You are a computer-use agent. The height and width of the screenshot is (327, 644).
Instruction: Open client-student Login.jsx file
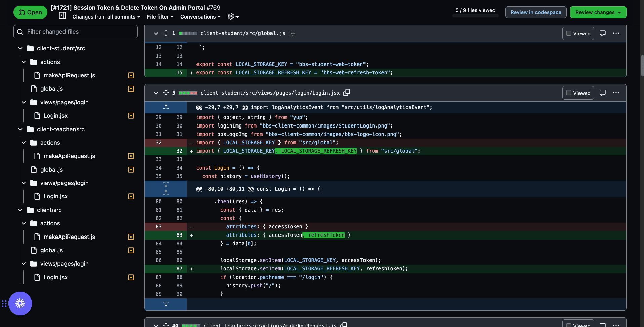[x=55, y=116]
